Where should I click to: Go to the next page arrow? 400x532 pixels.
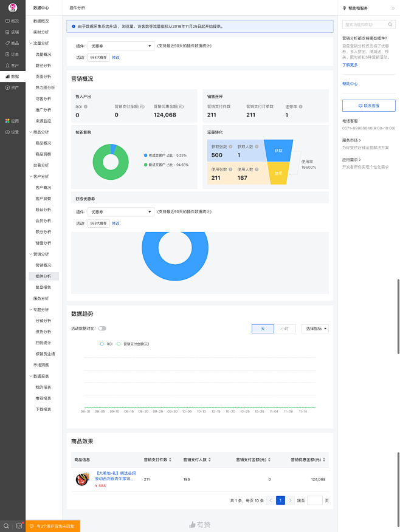[291, 500]
